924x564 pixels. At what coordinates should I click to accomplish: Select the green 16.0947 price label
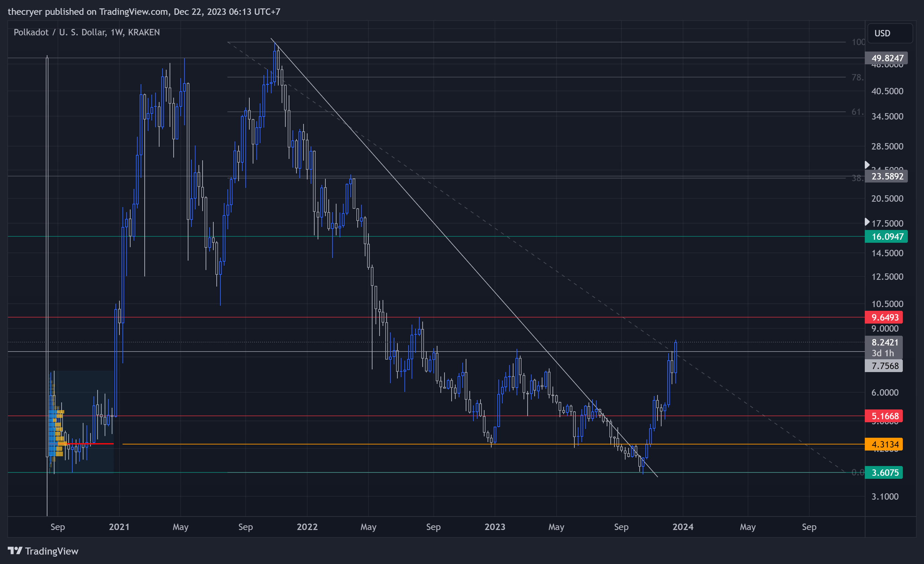coord(886,236)
